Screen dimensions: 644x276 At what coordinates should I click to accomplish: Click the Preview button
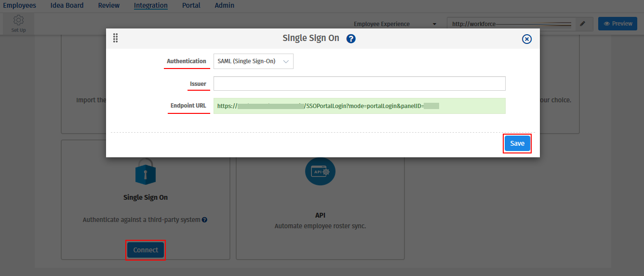point(617,24)
